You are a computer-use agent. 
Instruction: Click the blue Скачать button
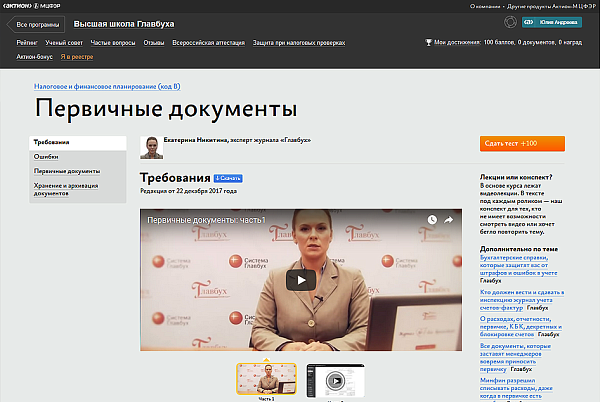click(228, 178)
